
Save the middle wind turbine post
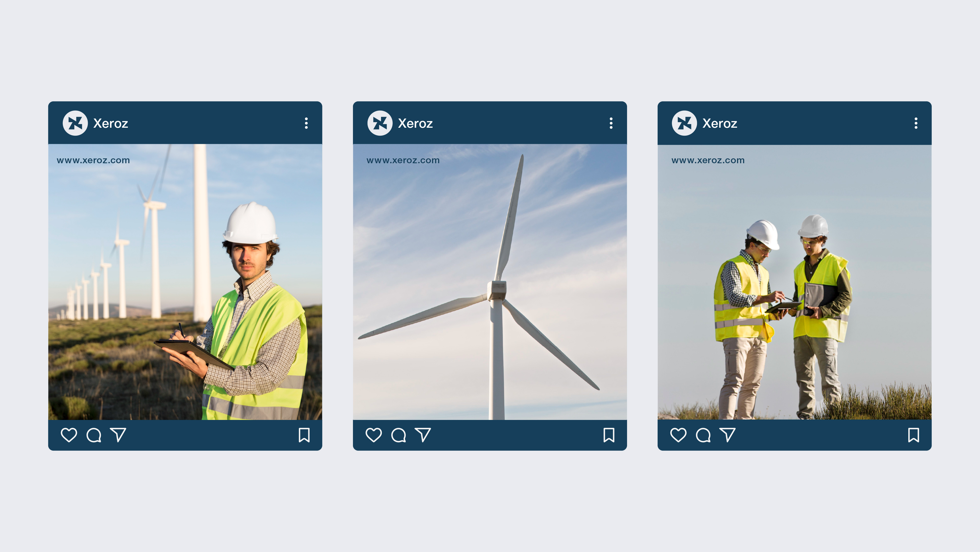609,435
